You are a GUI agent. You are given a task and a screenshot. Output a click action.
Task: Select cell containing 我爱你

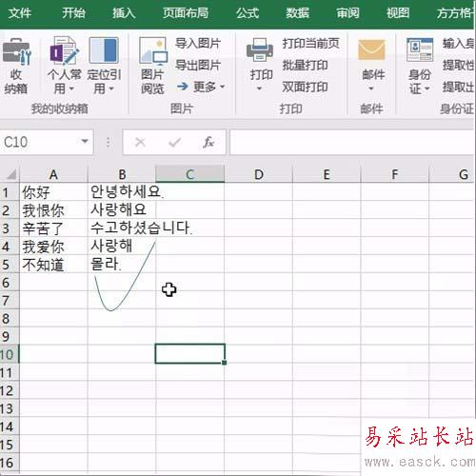click(53, 246)
